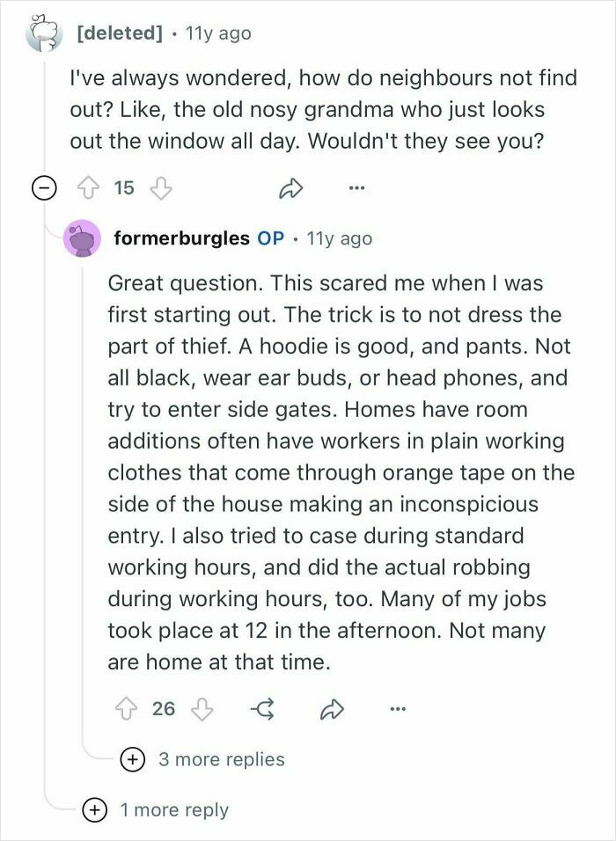The image size is (616, 841).
Task: Click formerburgles' purple avatar
Action: (x=81, y=238)
